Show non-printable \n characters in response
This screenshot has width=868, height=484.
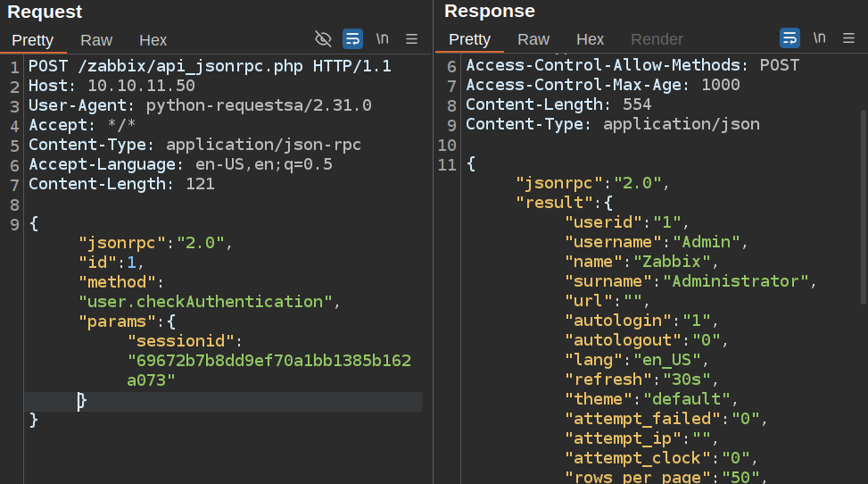tap(819, 38)
